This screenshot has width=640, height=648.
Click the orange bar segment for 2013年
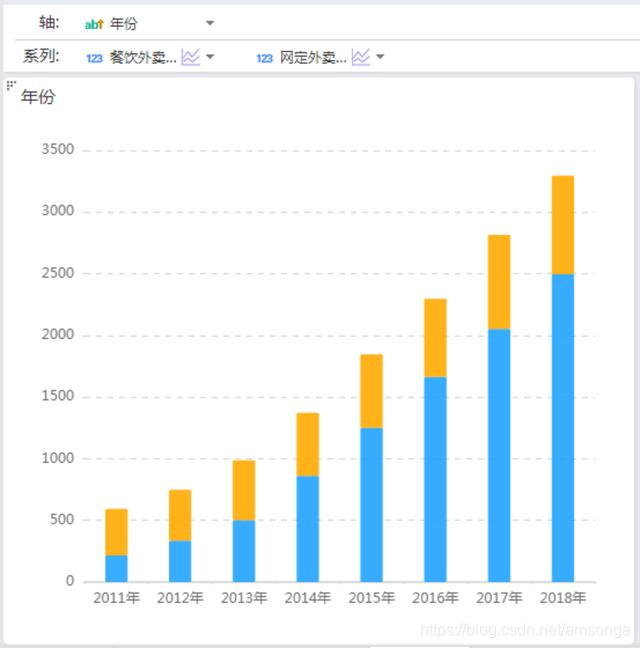pos(244,490)
